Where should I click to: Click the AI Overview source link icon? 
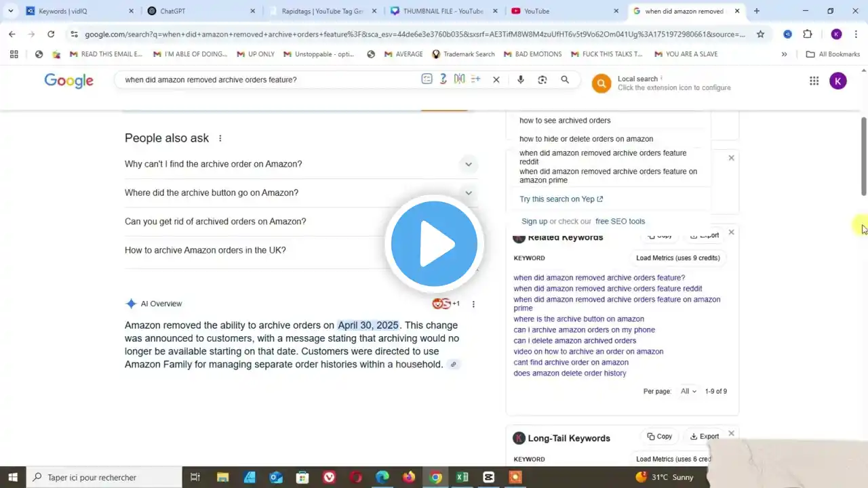click(454, 365)
